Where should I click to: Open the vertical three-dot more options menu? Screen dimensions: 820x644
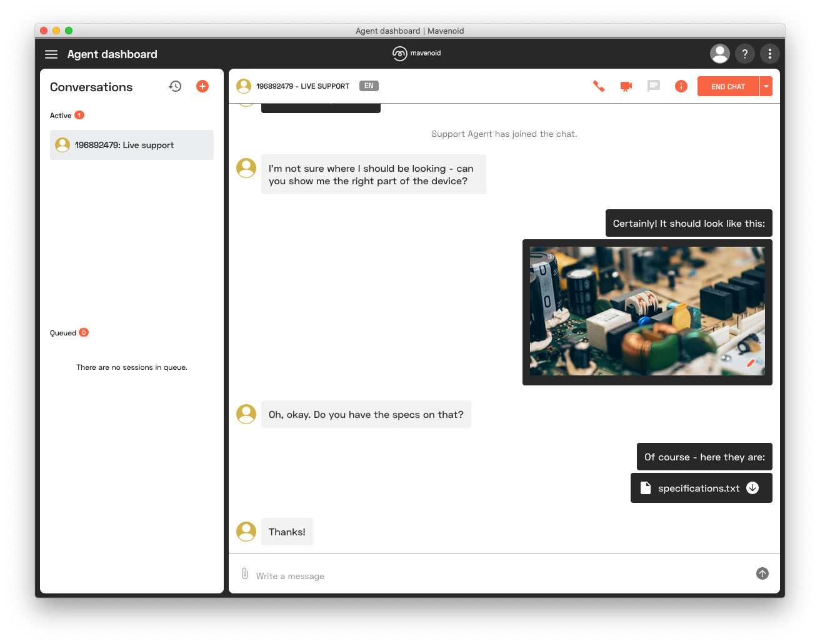[770, 54]
